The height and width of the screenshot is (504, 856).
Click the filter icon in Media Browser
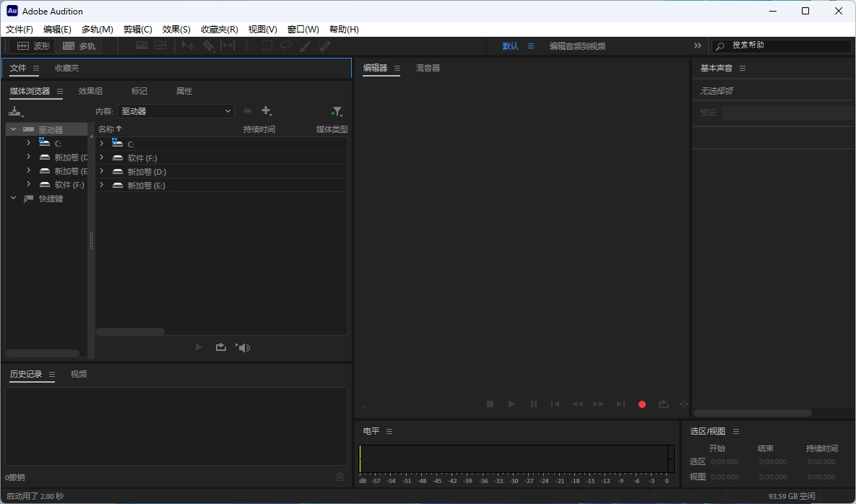coord(337,112)
